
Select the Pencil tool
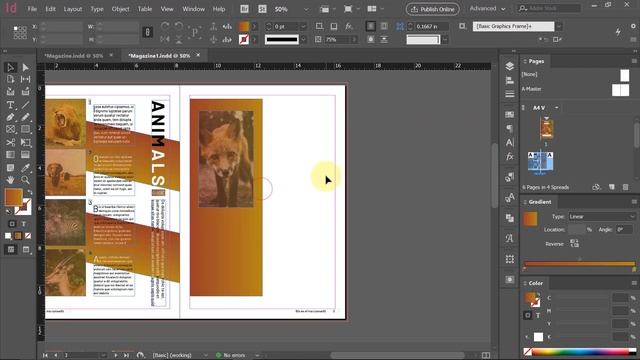[x=25, y=117]
